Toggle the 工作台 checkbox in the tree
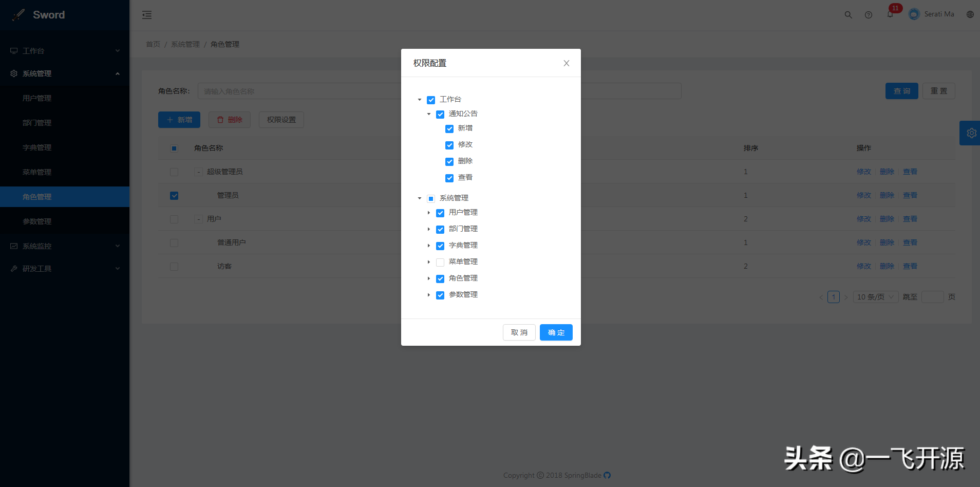Image resolution: width=980 pixels, height=487 pixels. pos(431,100)
